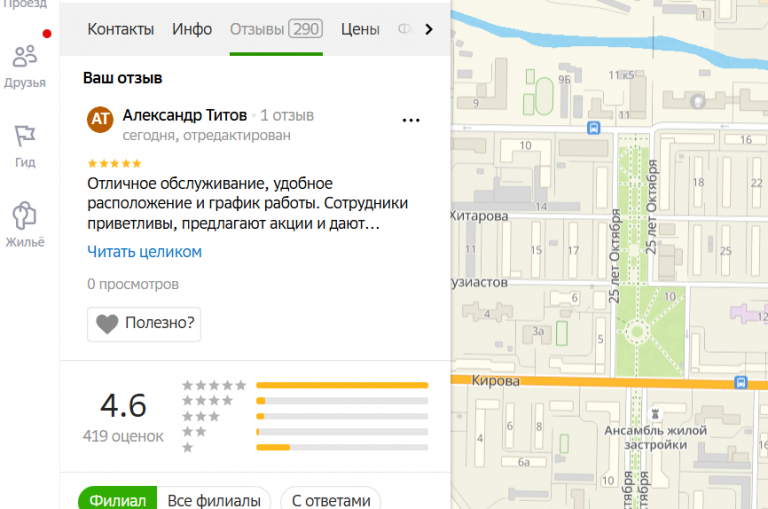Toggle the С ответами filter
Viewport: 768px width, 509px height.
tap(331, 499)
